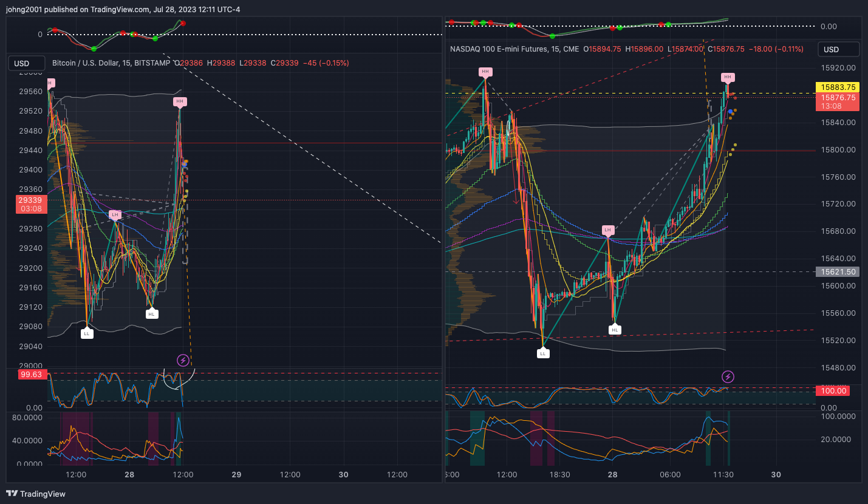The width and height of the screenshot is (868, 504).
Task: Select the LL label on Bitcoin chart
Action: click(87, 333)
